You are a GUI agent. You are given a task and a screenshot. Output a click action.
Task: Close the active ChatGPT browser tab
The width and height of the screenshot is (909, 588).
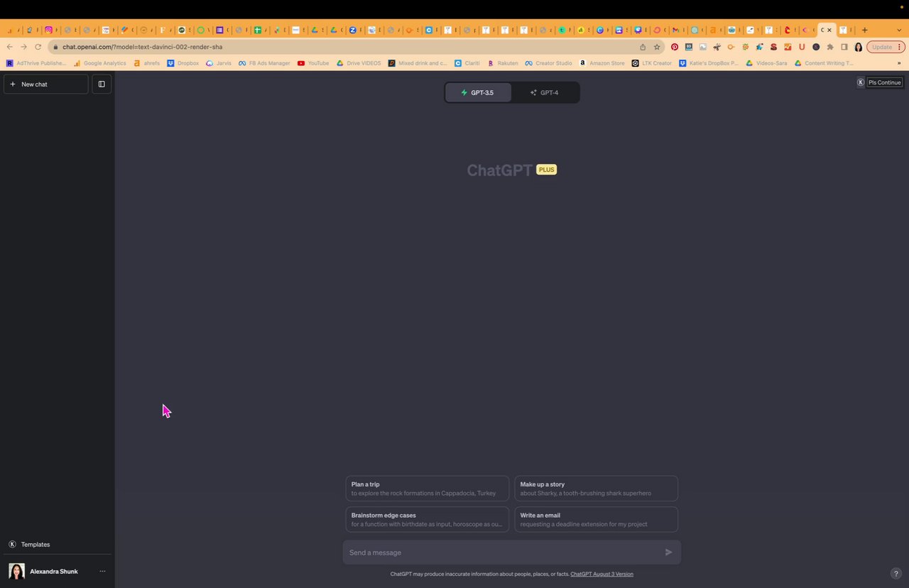(829, 30)
